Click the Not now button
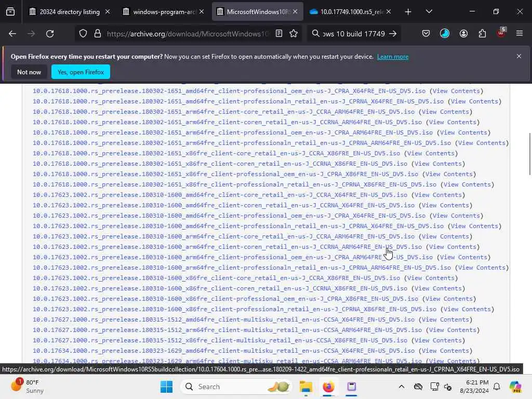This screenshot has height=399, width=532. [x=29, y=72]
